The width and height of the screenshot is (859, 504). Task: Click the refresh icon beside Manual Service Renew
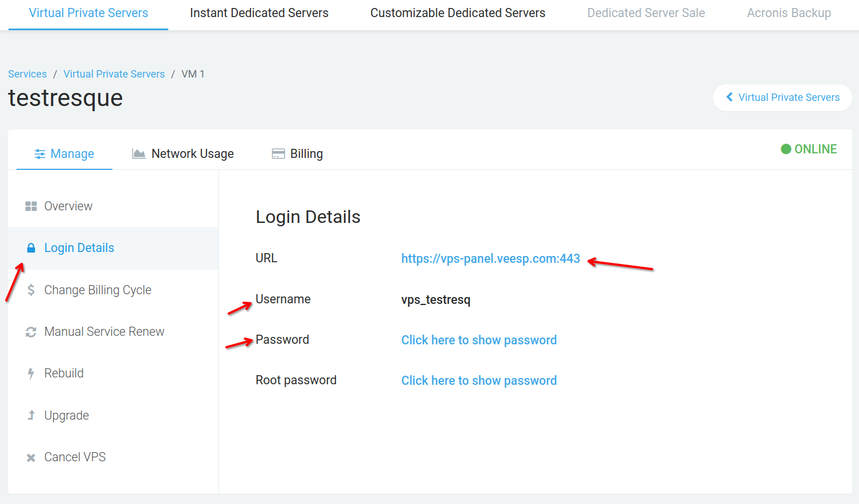(x=31, y=331)
